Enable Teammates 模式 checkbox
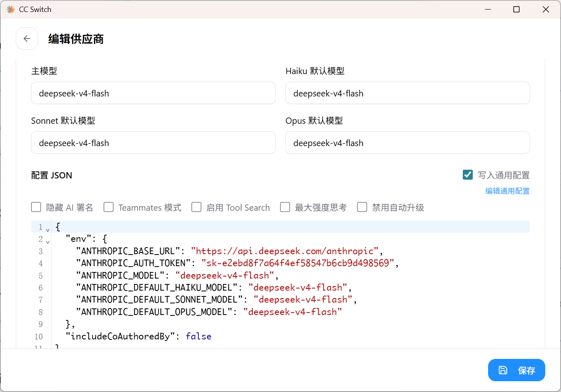561x392 pixels. click(x=109, y=207)
